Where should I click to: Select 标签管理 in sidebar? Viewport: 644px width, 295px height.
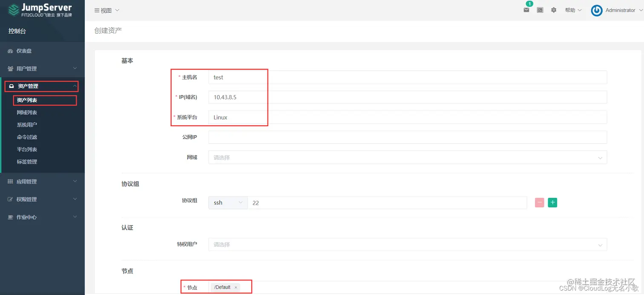click(27, 162)
